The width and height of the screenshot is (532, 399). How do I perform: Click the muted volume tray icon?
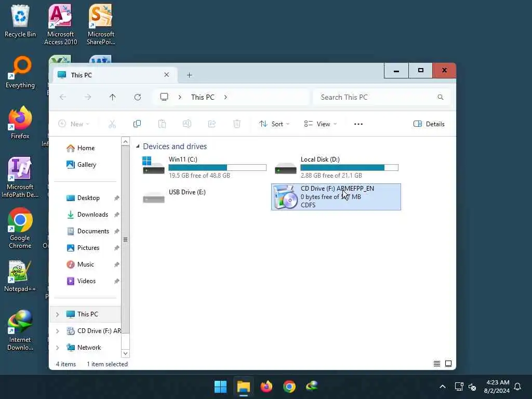pos(472,387)
